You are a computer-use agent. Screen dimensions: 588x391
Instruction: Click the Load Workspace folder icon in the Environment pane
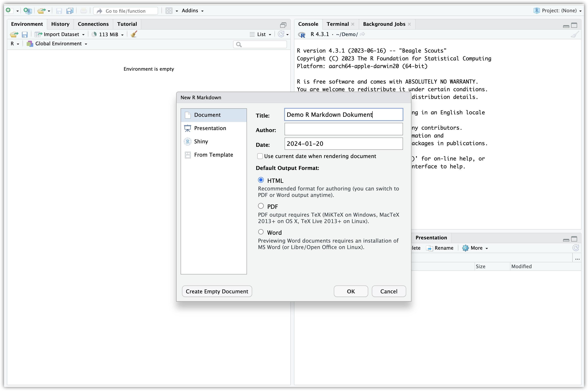[x=14, y=34]
